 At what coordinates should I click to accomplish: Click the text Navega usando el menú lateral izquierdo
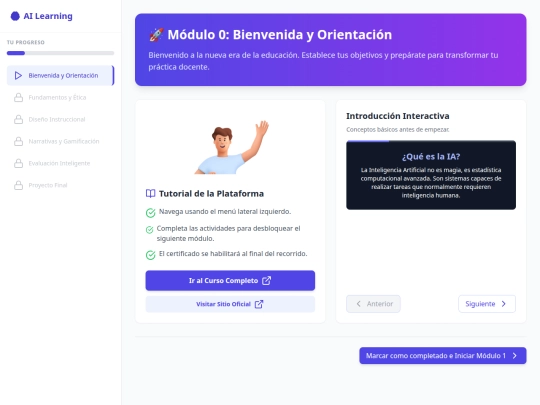(225, 211)
